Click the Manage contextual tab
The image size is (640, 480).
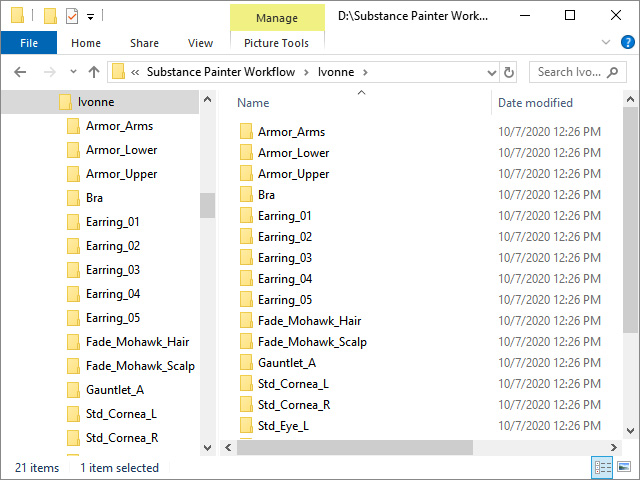[277, 18]
